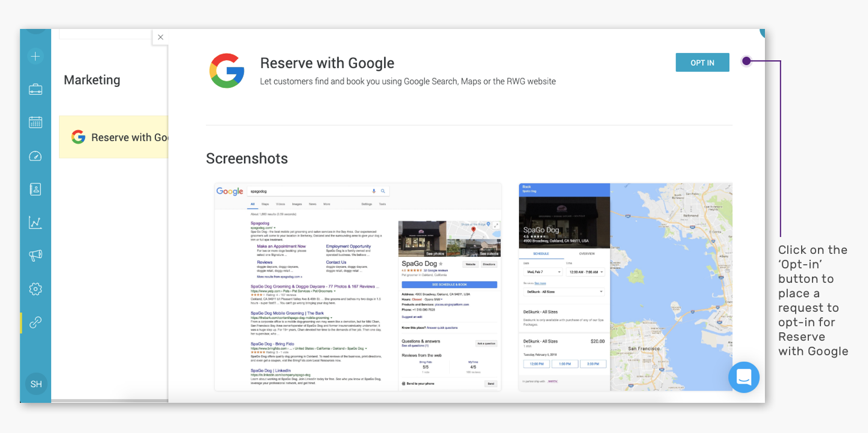Select the chain link integrations icon
The width and height of the screenshot is (868, 433).
click(36, 322)
